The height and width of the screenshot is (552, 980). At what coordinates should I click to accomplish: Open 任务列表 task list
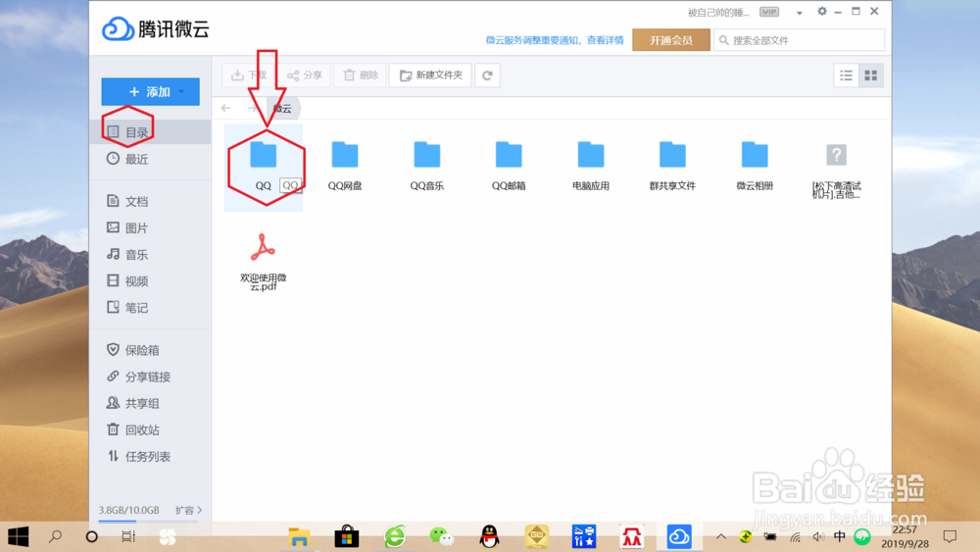[x=150, y=456]
